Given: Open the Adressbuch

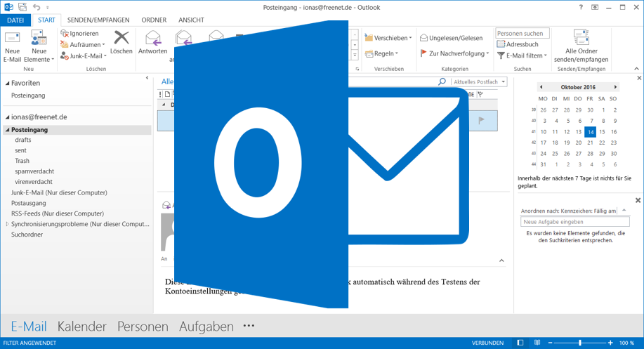Looking at the screenshot, I should [518, 44].
